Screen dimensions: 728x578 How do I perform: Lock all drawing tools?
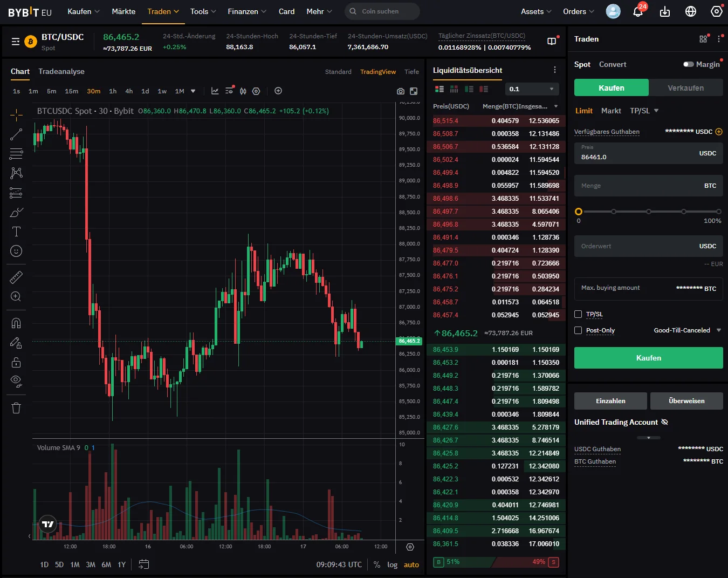[x=16, y=362]
